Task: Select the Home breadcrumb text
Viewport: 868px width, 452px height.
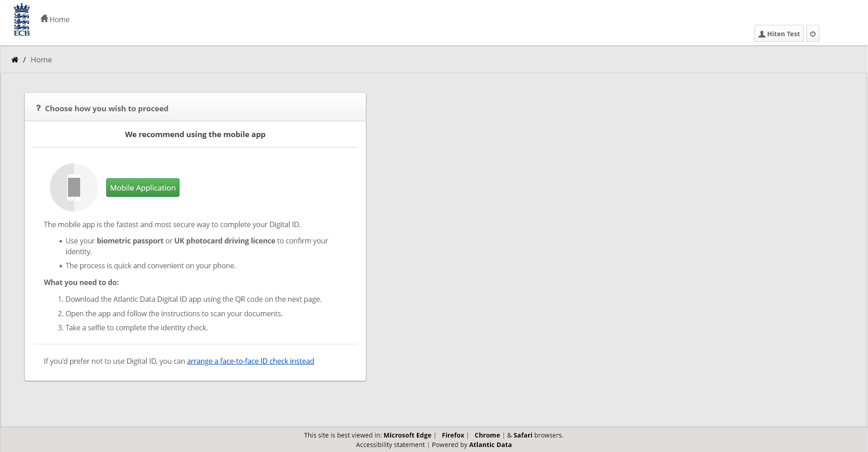Action: coord(41,60)
